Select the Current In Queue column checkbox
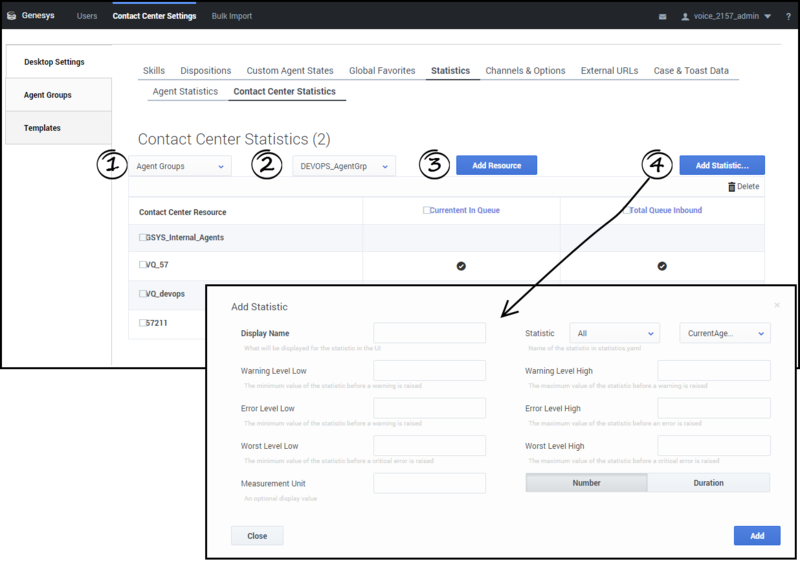 click(x=427, y=211)
